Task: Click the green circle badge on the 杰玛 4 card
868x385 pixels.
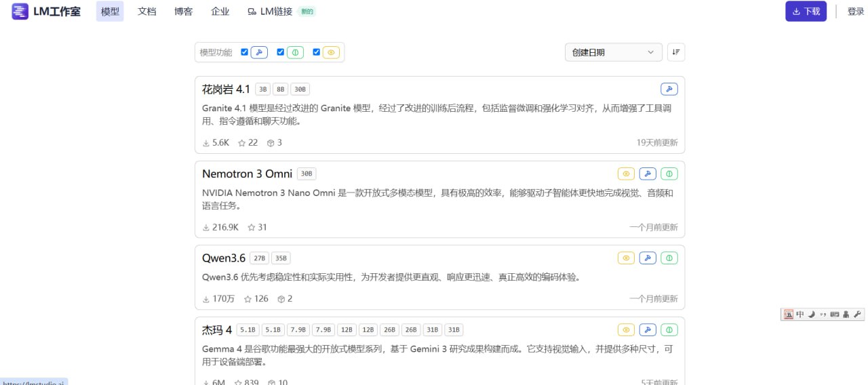Action: (669, 330)
